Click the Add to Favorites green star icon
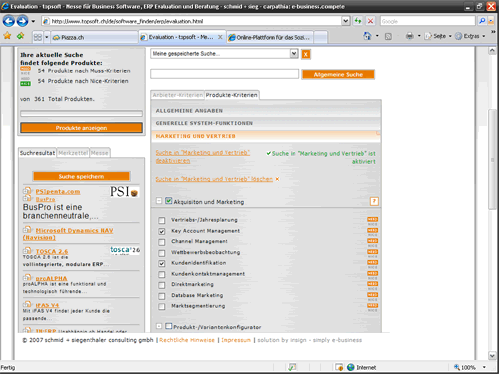Image resolution: width=499 pixels, height=374 pixels. coord(20,36)
